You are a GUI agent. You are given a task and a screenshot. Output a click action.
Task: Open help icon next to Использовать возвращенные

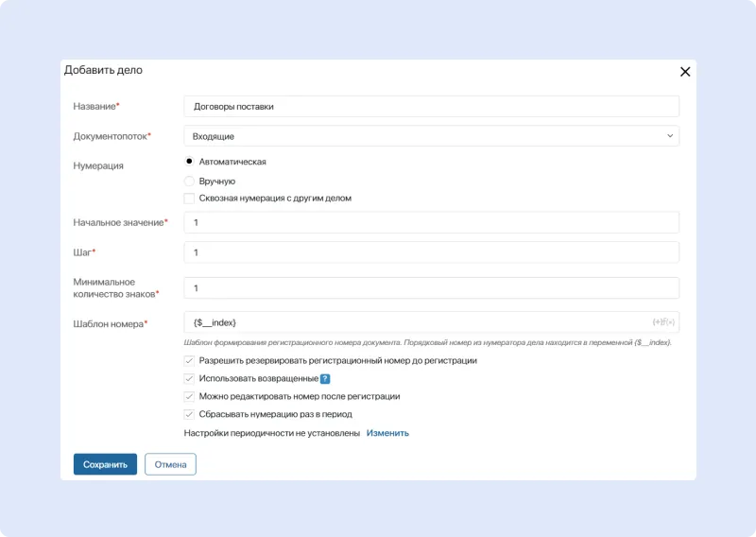[325, 379]
